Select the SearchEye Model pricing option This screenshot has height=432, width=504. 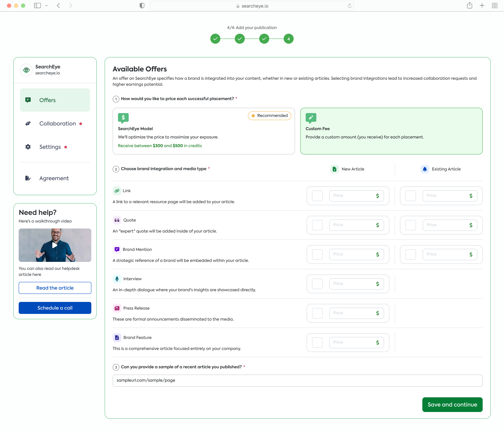[203, 131]
